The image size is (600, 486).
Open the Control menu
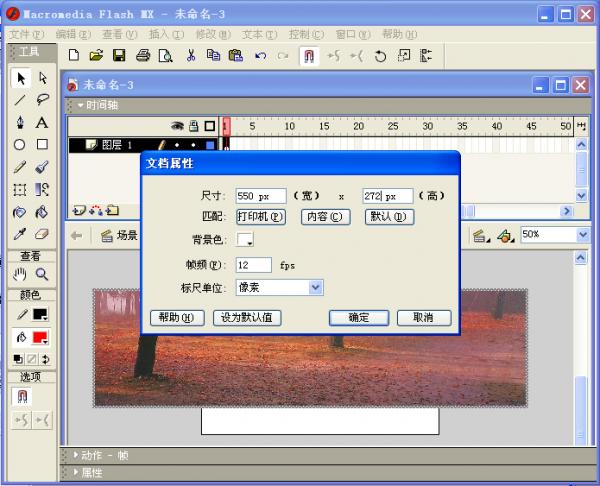pyautogui.click(x=306, y=34)
